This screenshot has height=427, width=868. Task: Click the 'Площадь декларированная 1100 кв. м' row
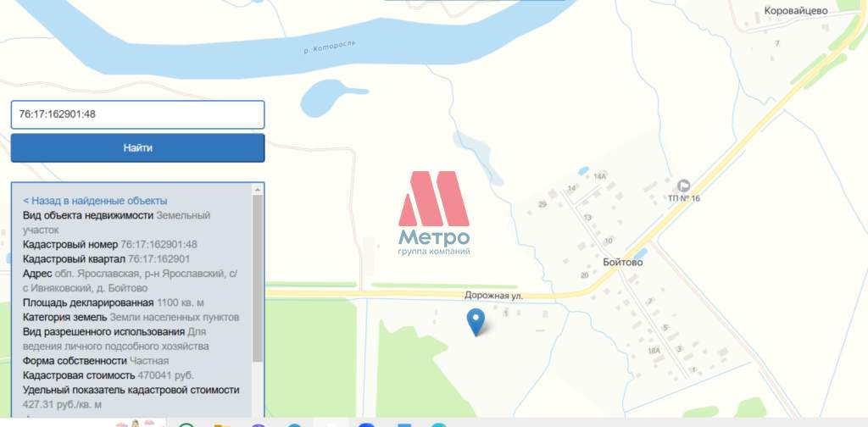114,302
